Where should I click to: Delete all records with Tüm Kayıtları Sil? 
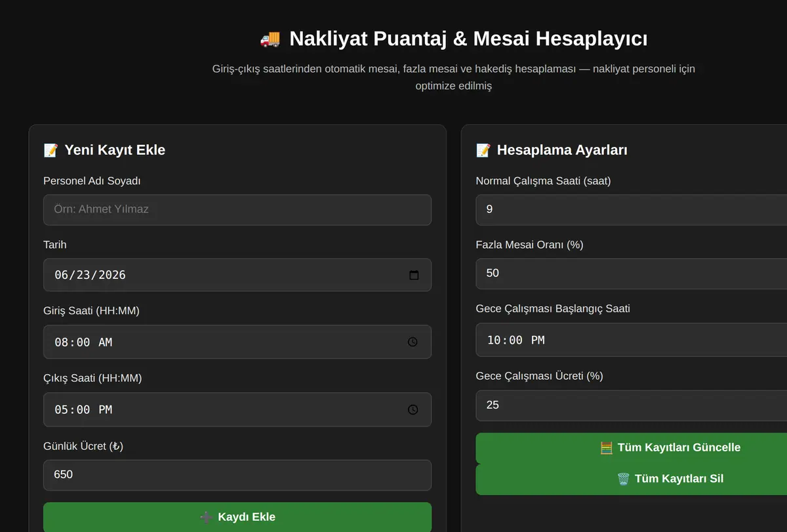632,479
